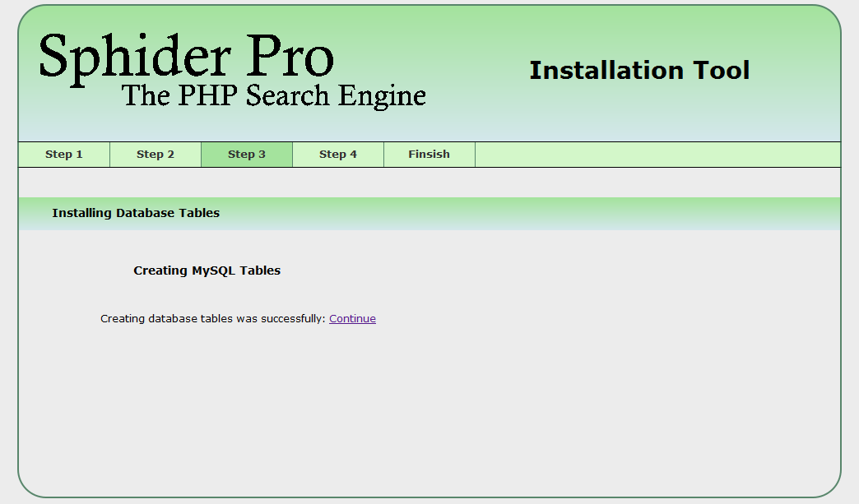The height and width of the screenshot is (504, 859).
Task: Click 'Creating database tables was successfully' message
Action: pos(212,318)
